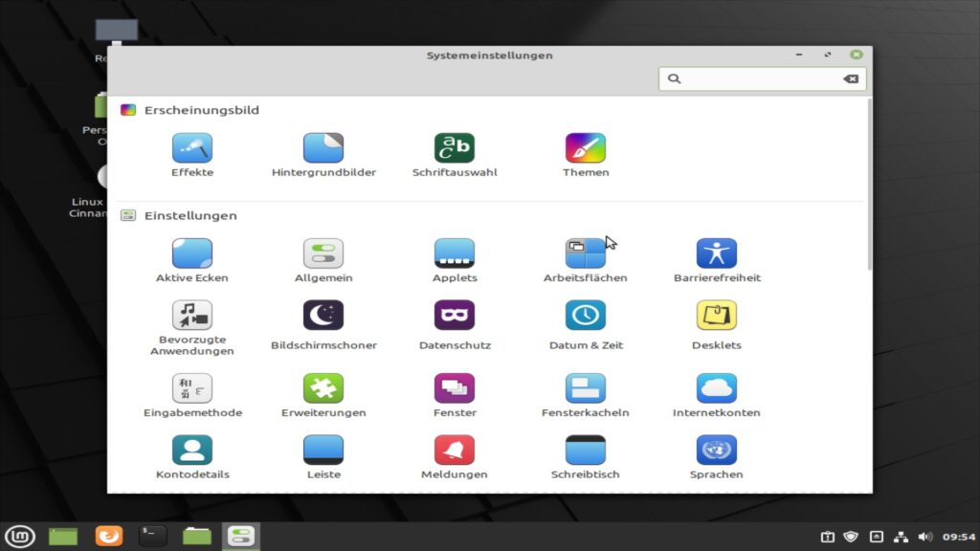The image size is (980, 551).
Task: Open Barrierefreiheit settings
Action: (717, 260)
